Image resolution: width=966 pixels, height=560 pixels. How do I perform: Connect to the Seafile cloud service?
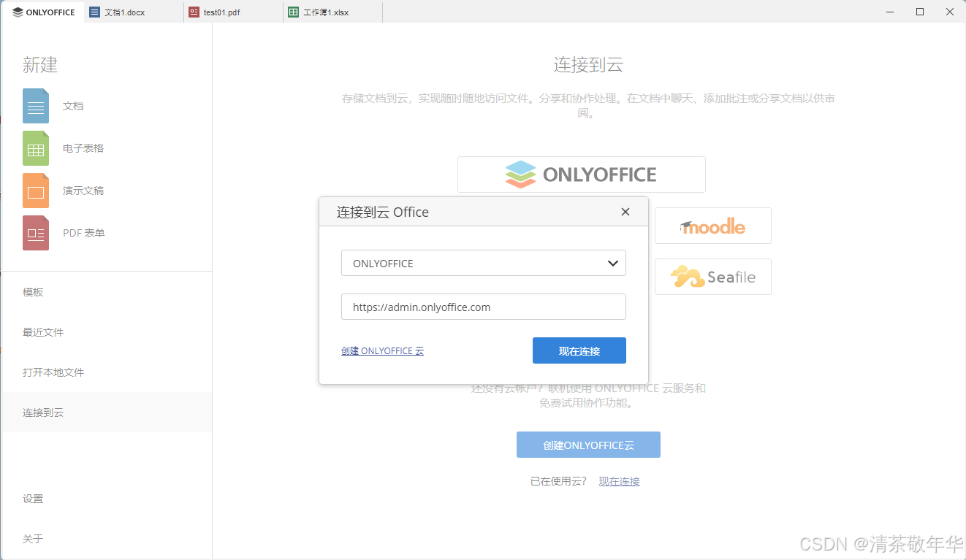712,277
